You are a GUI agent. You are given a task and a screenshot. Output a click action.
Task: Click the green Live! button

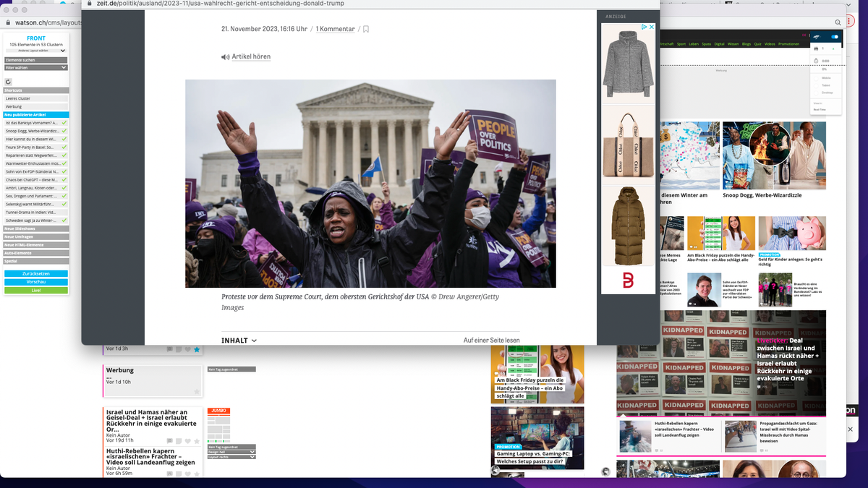coord(36,290)
